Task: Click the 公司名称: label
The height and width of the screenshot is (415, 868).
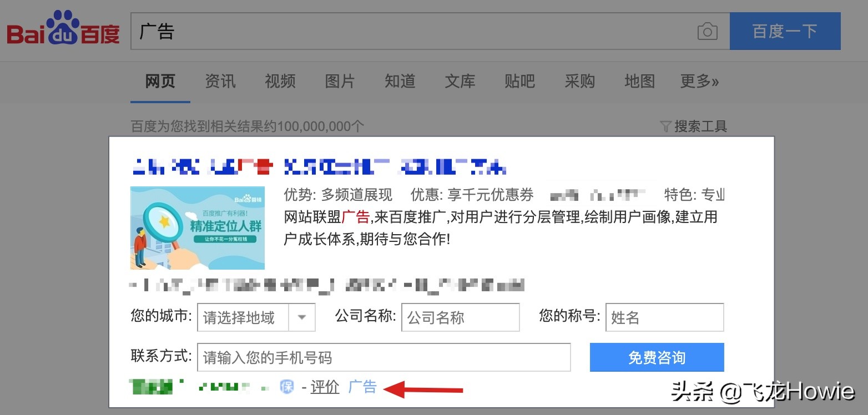Action: point(366,316)
